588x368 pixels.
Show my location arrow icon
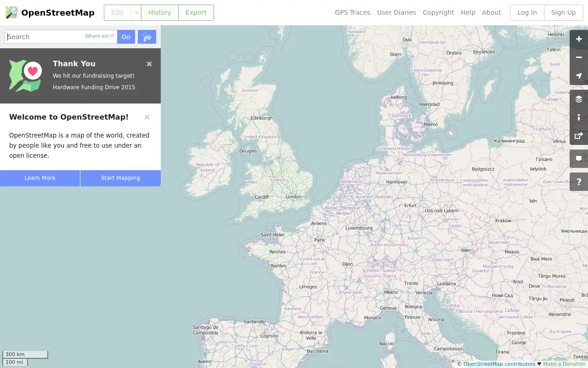(579, 76)
